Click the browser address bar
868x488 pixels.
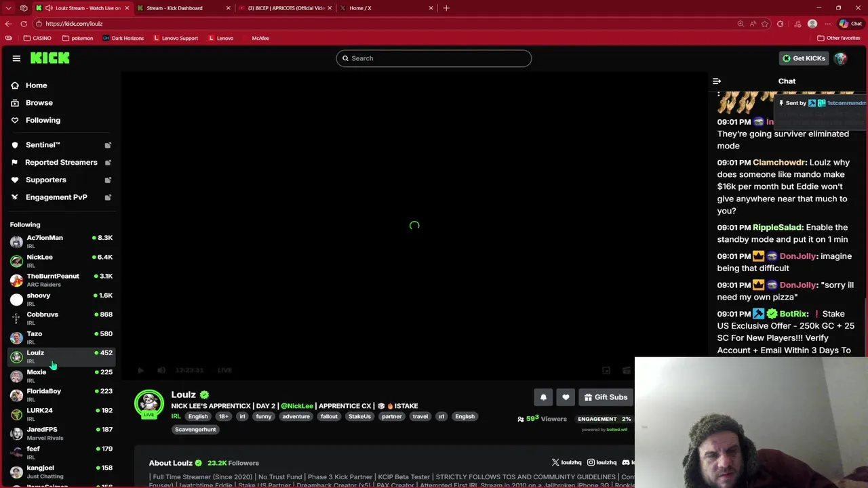[387, 24]
